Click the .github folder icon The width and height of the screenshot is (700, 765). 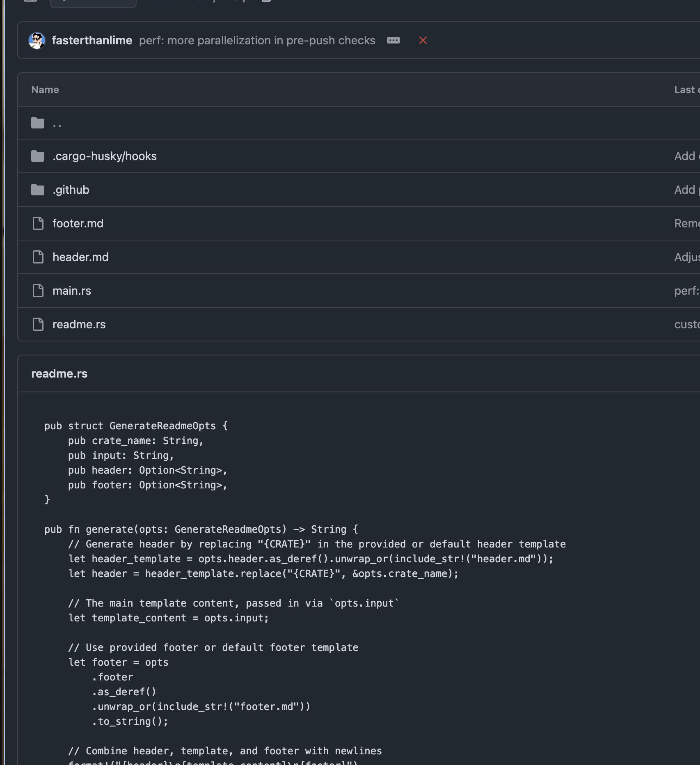click(38, 190)
